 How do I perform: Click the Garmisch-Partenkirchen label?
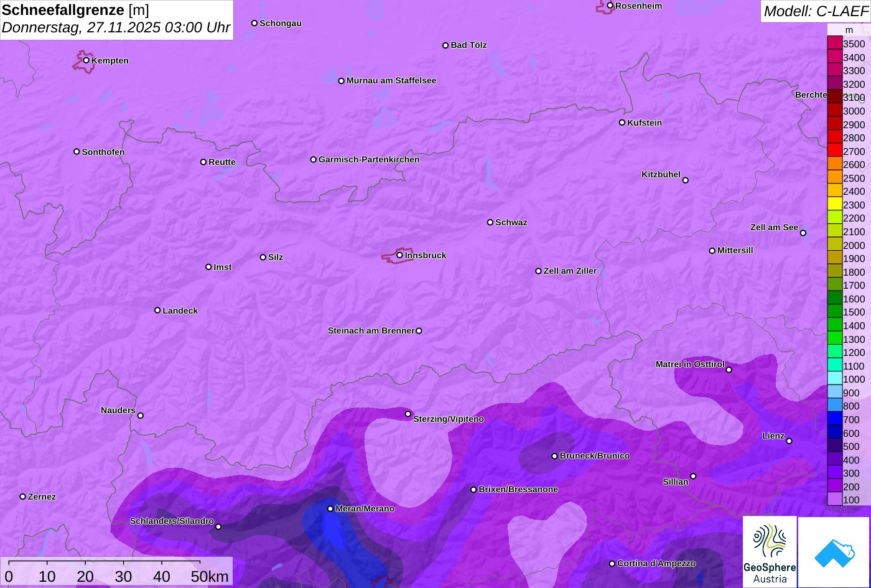click(x=369, y=160)
